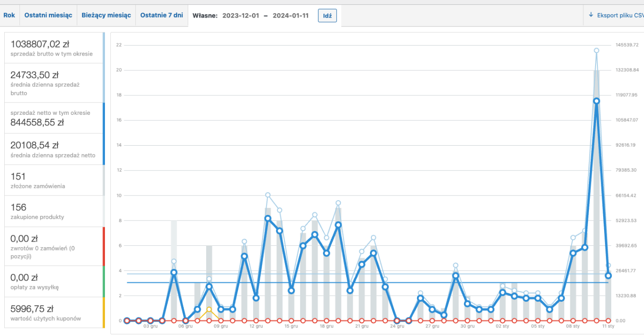Click the zwrotów 0 zamówień legend item
The image size is (644, 335).
(55, 246)
